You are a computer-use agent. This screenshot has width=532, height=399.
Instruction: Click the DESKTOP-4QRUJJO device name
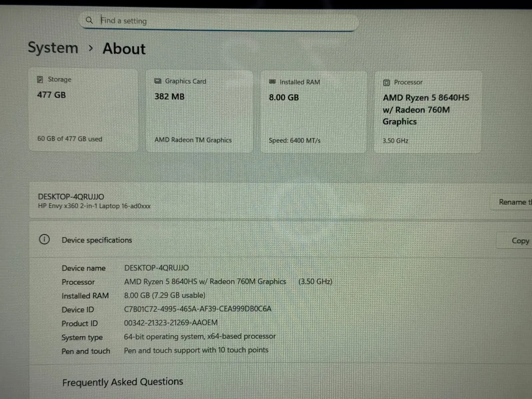pos(70,196)
